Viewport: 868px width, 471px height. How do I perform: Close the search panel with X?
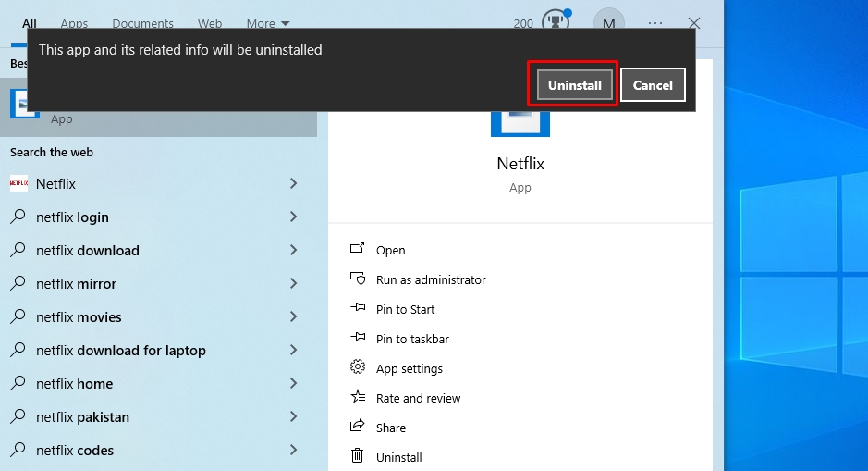[694, 23]
